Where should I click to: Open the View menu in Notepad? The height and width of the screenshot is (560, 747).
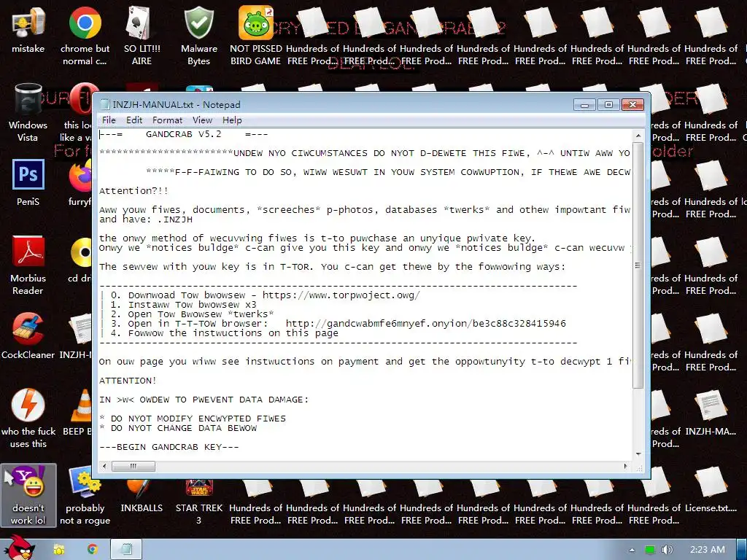coord(202,120)
